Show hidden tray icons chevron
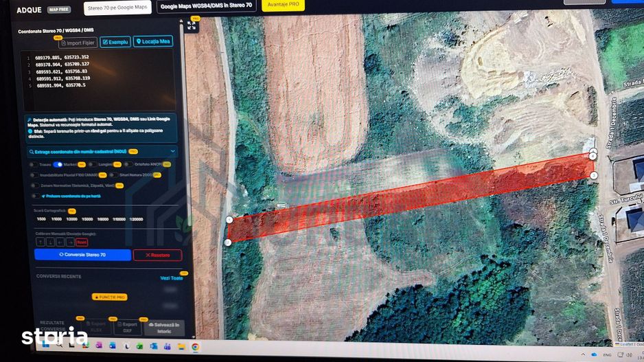 click(583, 354)
